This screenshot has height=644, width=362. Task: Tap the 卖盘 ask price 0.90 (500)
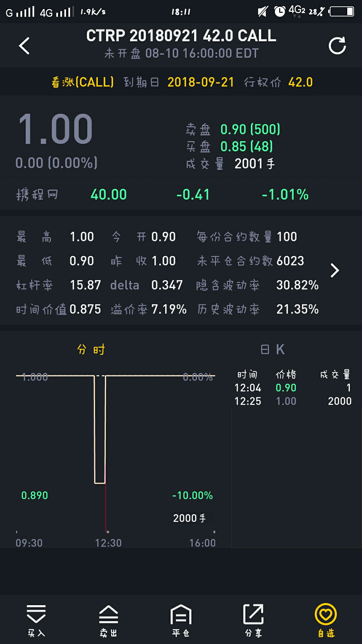click(250, 129)
